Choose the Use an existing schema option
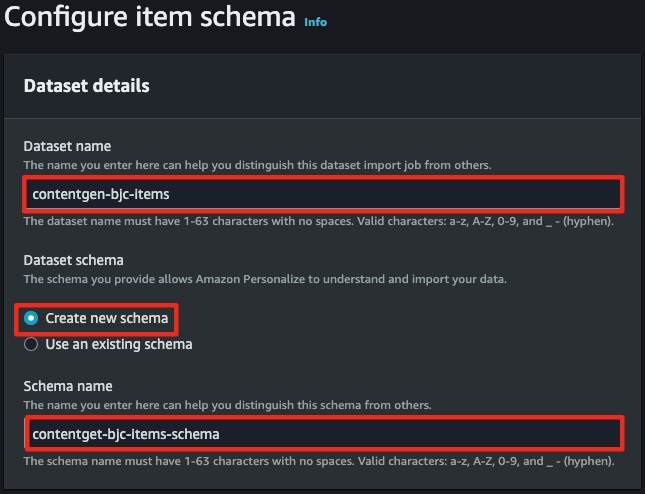 (x=31, y=344)
